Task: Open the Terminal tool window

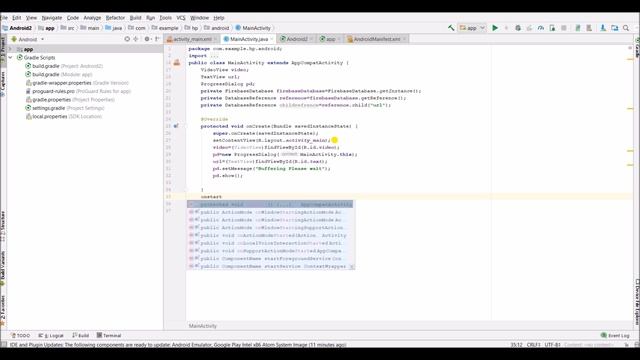Action: tap(109, 336)
